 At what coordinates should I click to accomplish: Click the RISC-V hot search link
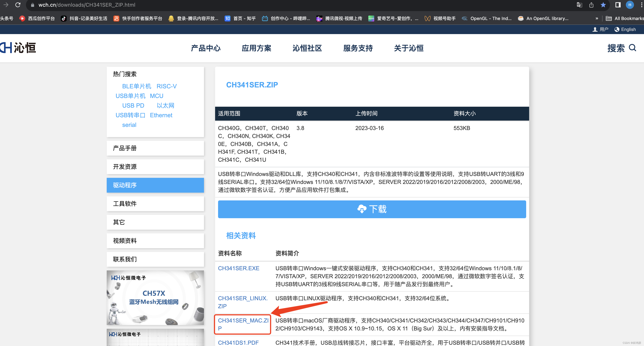[x=167, y=86]
